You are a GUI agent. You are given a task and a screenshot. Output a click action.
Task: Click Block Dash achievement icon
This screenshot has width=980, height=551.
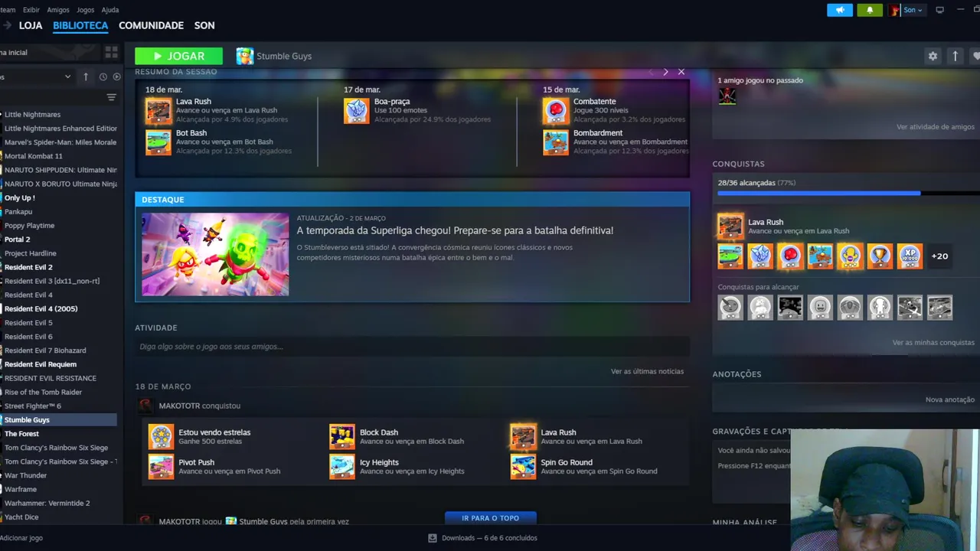click(x=342, y=436)
